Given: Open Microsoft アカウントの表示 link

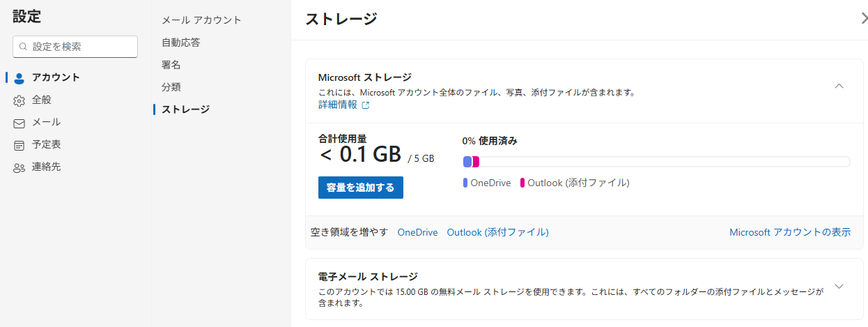Looking at the screenshot, I should click(789, 232).
